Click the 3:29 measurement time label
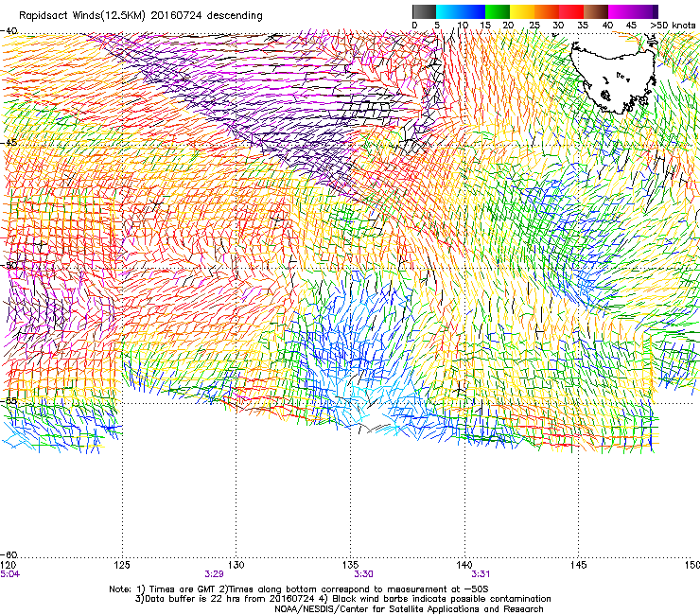This screenshot has height=615, width=700. coord(215,574)
